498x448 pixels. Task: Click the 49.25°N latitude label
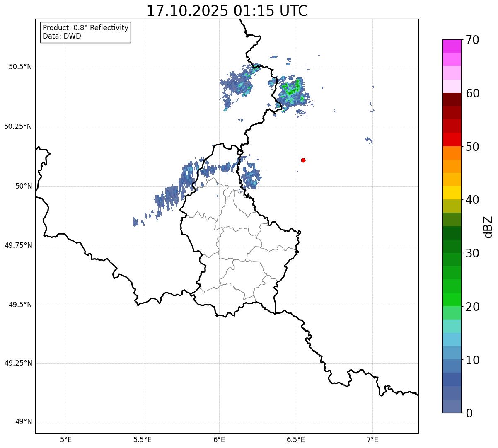18,363
